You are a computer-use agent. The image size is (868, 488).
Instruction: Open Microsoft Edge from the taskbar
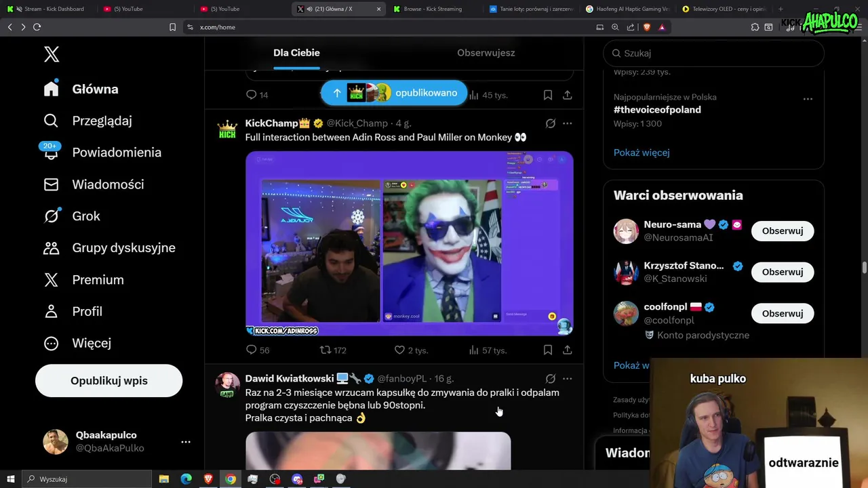[x=186, y=479]
